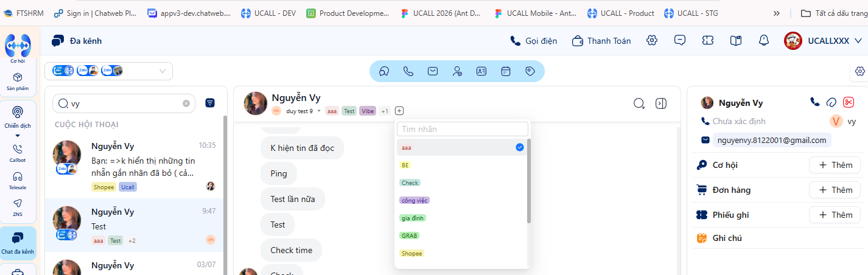Image resolution: width=868 pixels, height=275 pixels.
Task: Click the tag label icon in center toolbar
Action: click(530, 71)
